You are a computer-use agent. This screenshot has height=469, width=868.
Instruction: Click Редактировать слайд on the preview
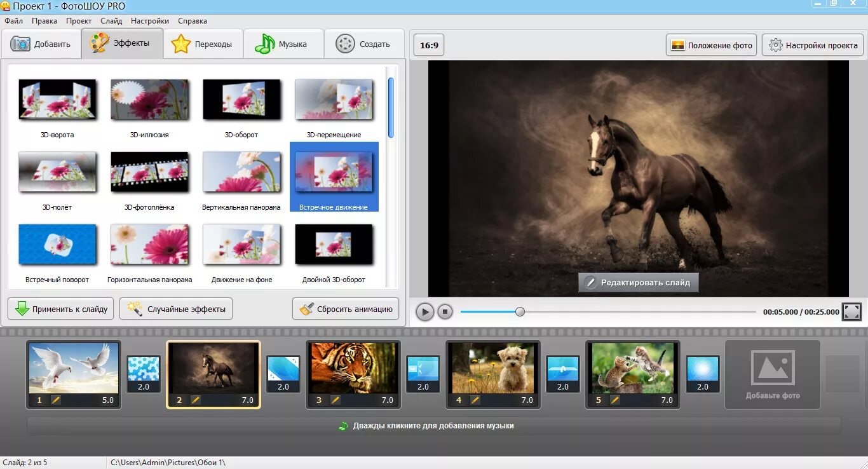click(x=638, y=282)
